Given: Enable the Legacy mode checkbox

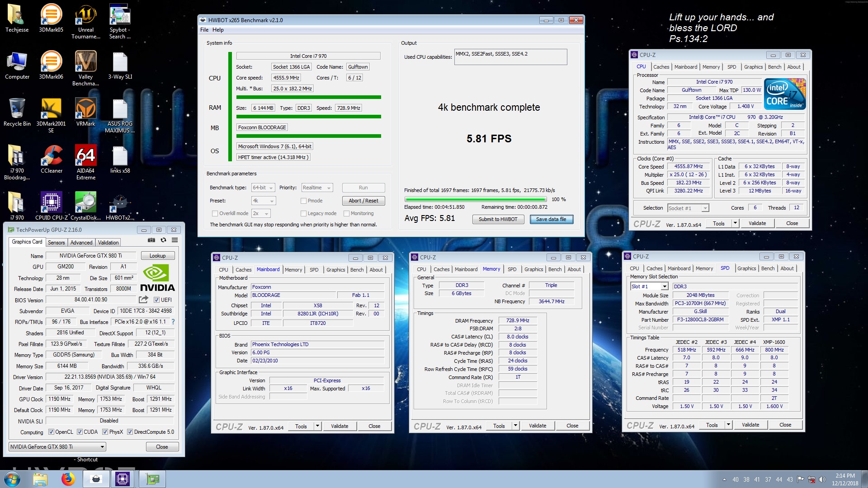Looking at the screenshot, I should tap(303, 213).
